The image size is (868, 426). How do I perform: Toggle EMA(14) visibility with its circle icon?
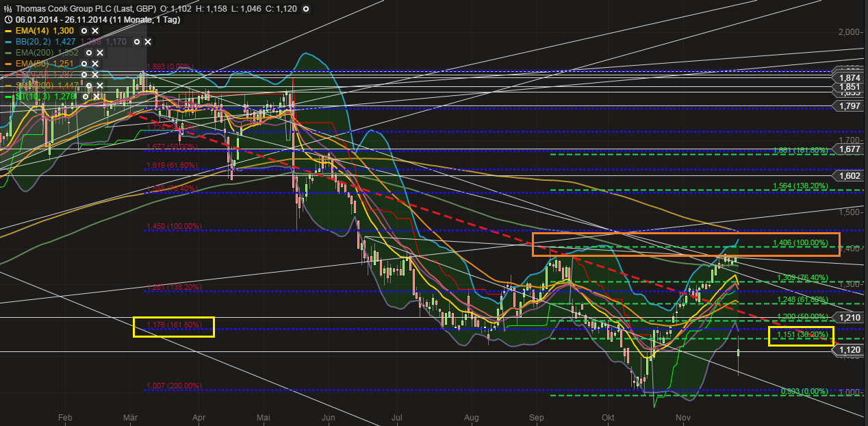tap(84, 31)
